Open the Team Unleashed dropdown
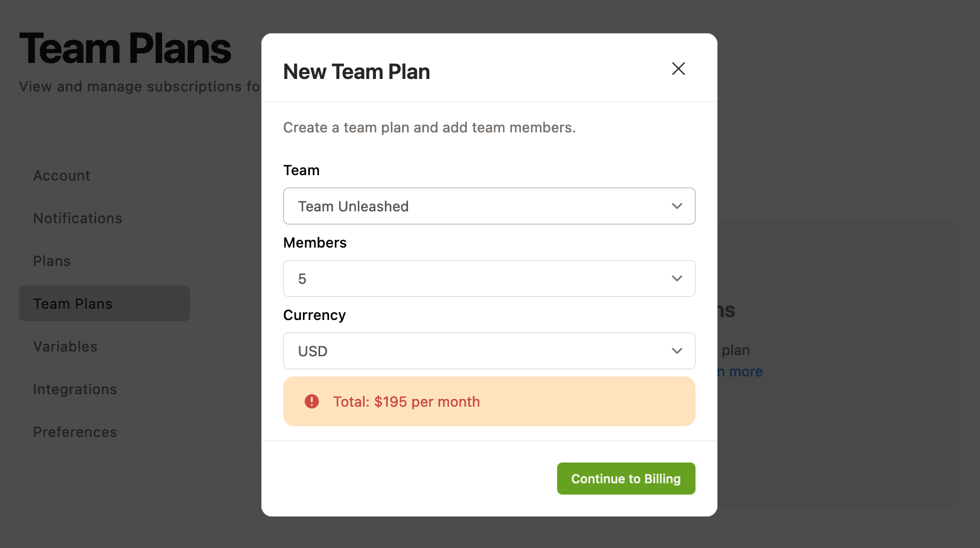980x548 pixels. tap(489, 206)
